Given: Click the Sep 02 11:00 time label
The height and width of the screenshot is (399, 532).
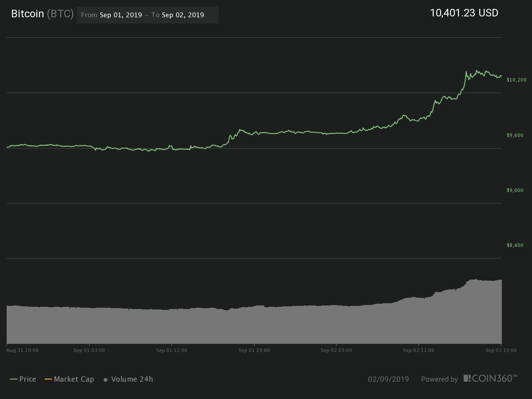Looking at the screenshot, I should (x=419, y=350).
